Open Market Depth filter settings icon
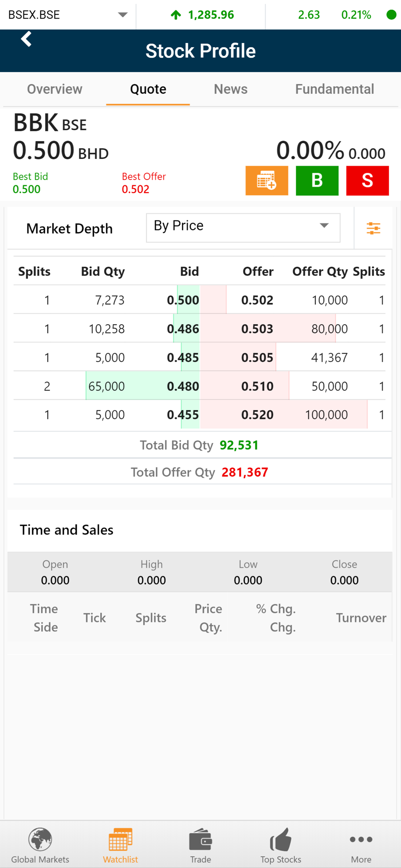 (x=373, y=228)
